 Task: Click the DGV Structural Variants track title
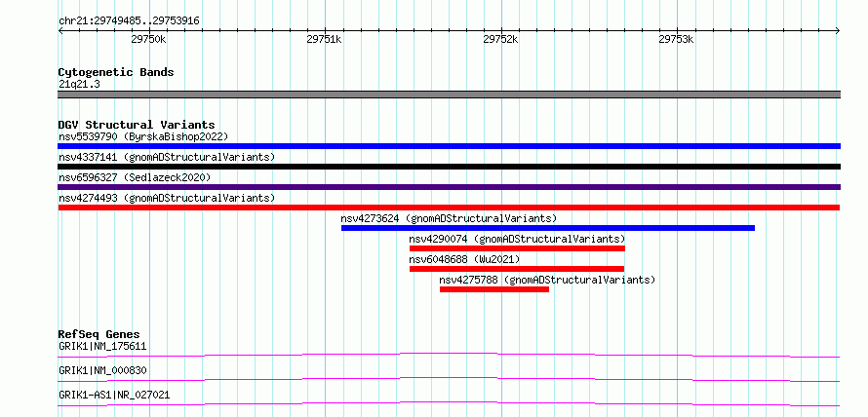pos(137,125)
